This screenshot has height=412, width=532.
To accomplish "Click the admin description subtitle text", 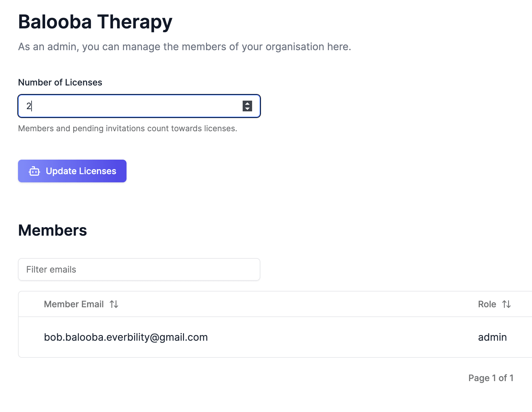I will tap(185, 47).
